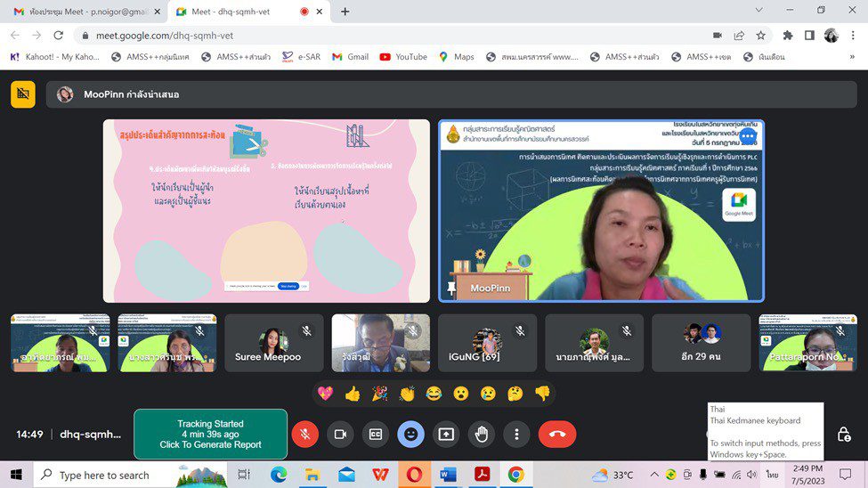Viewport: 868px width, 488px height.
Task: Open browser extensions puzzle icon
Action: click(x=788, y=36)
